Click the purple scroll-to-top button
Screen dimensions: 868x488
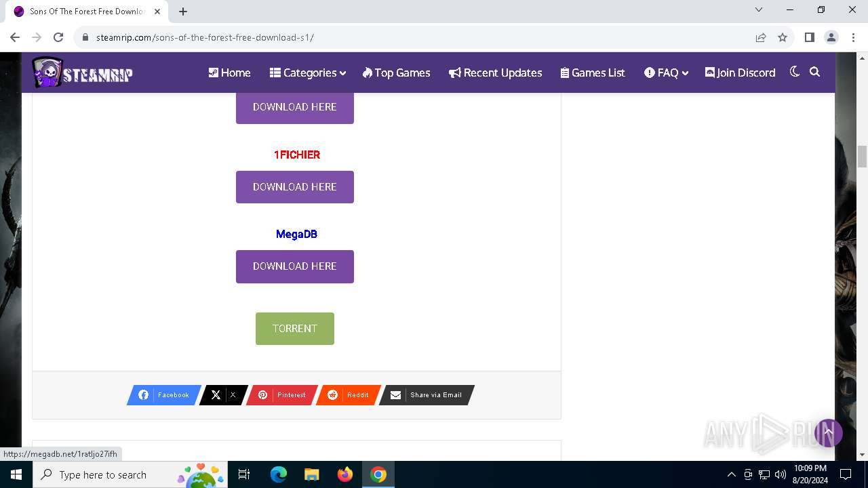tap(828, 432)
